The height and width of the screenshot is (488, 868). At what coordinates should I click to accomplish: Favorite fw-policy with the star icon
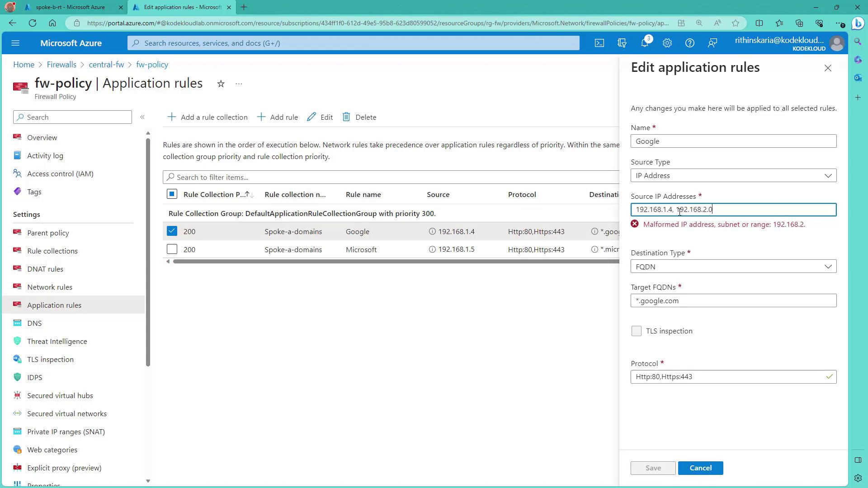(221, 84)
